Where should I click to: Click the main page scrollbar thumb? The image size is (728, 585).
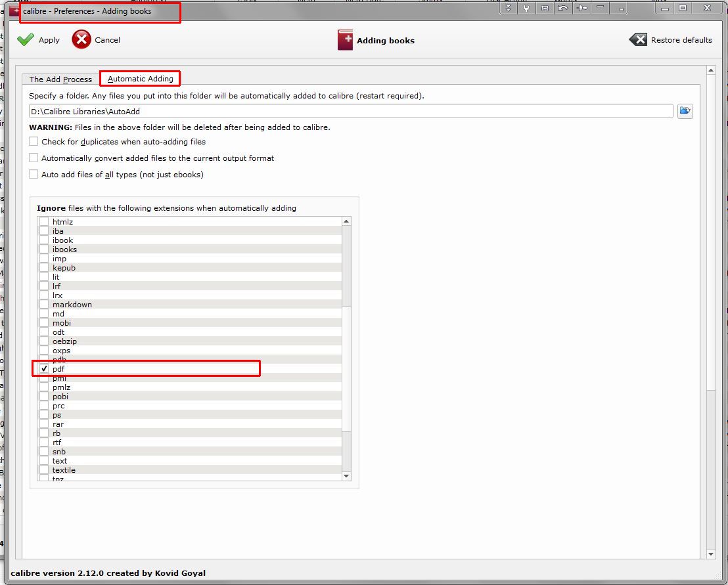(711, 232)
